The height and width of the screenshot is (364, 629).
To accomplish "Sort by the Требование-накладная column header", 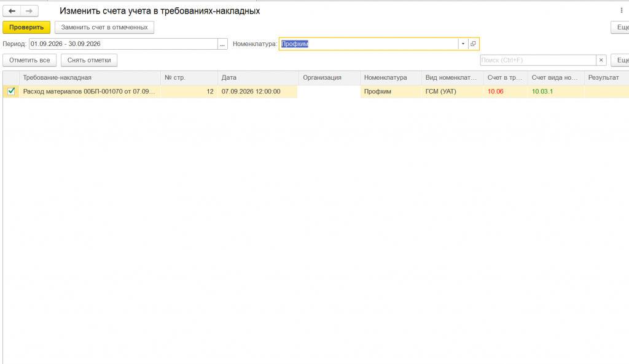I will (90, 78).
